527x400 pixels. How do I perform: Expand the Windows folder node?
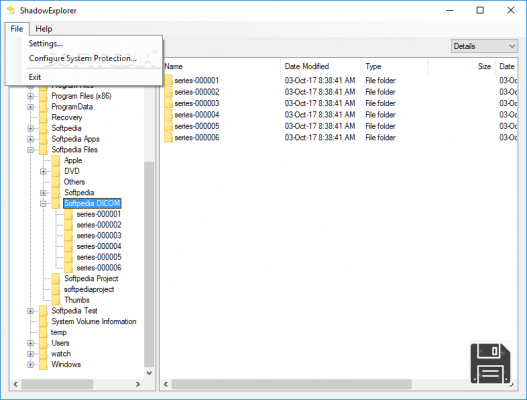pos(31,365)
